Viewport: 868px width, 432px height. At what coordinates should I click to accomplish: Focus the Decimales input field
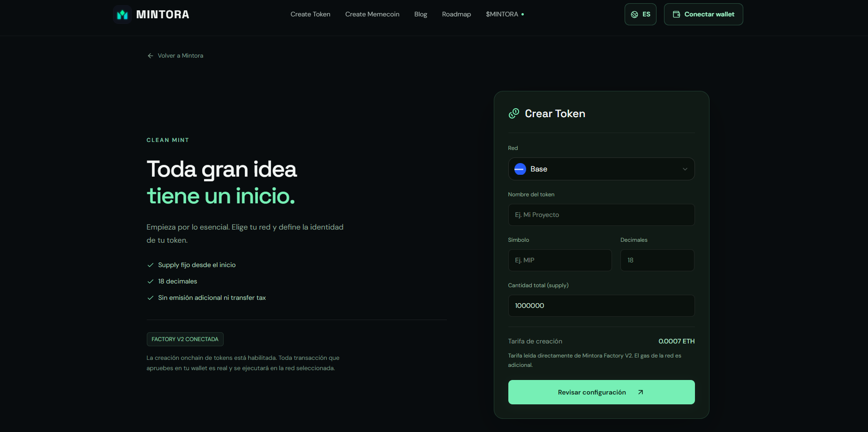(x=657, y=260)
